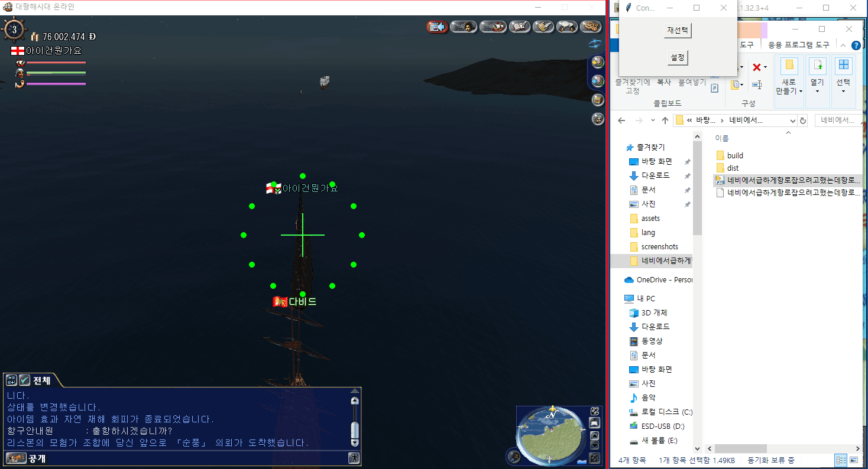
Task: Sort files by the 이름 column header
Action: (x=722, y=138)
